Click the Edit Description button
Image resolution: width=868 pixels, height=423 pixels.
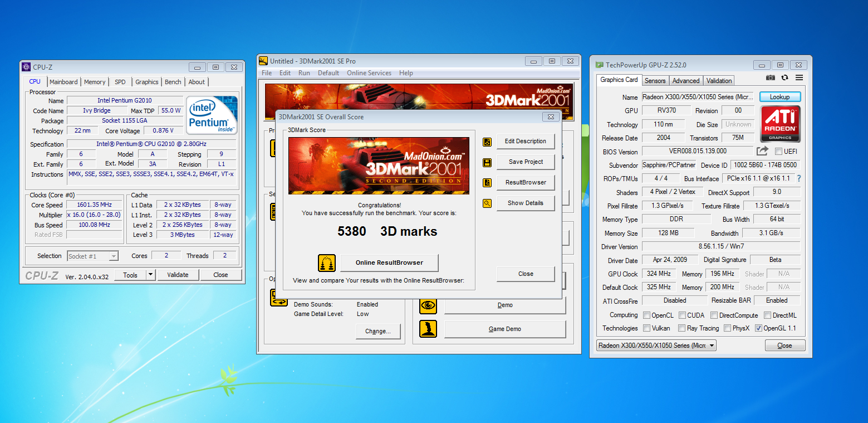point(526,142)
